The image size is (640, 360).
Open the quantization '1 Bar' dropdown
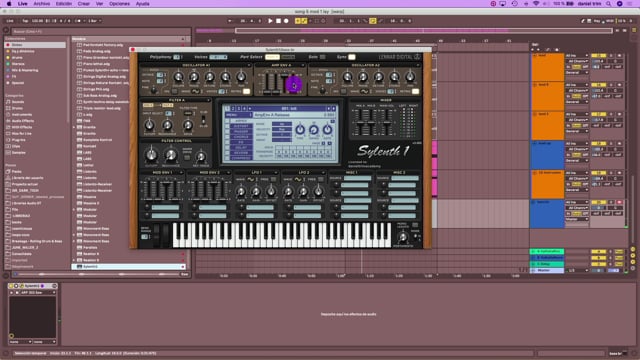(x=94, y=21)
